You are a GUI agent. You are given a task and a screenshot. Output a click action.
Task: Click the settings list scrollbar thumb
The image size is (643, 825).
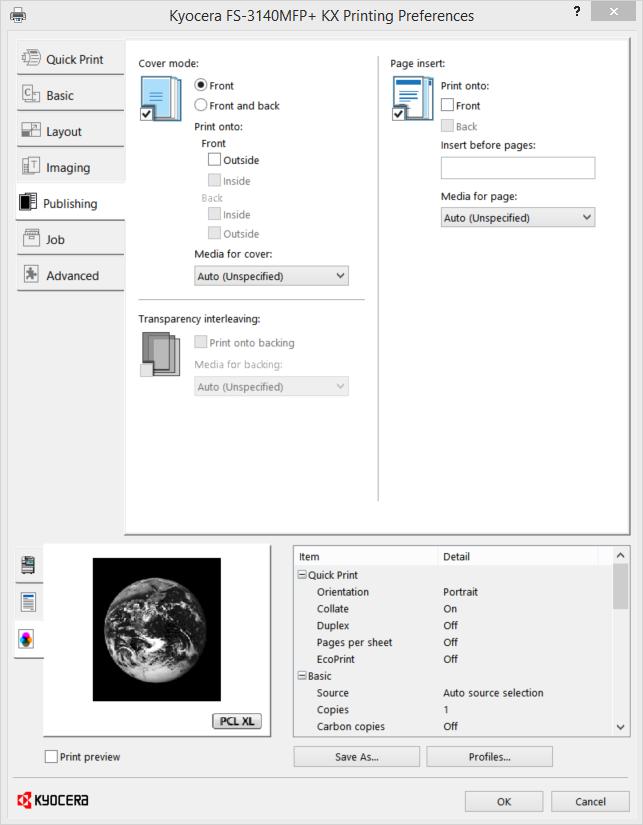click(620, 586)
